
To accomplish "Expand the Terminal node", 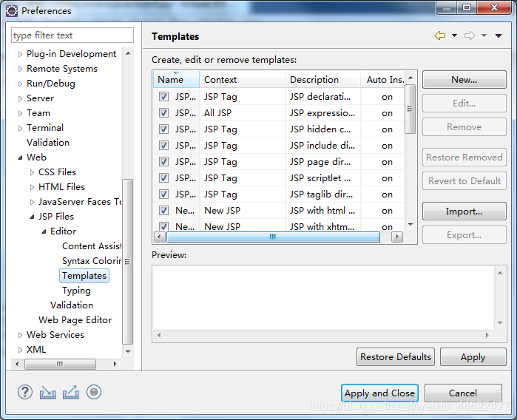I will [x=20, y=128].
